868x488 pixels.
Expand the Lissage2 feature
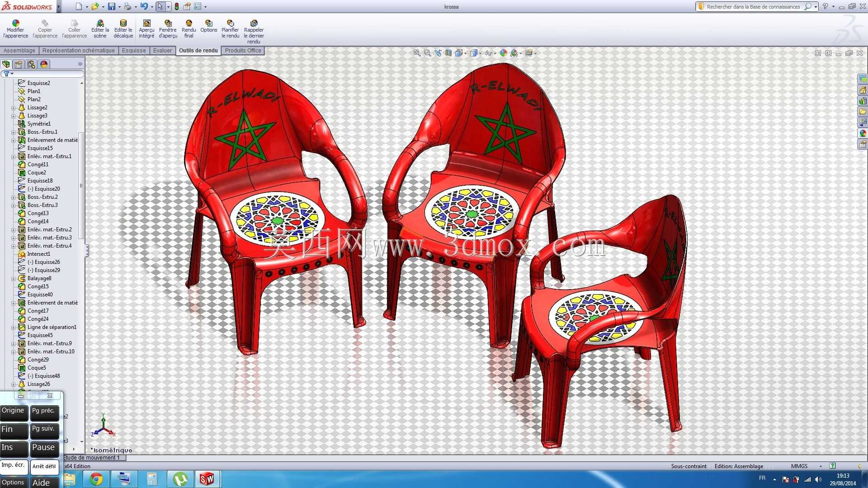[14, 108]
